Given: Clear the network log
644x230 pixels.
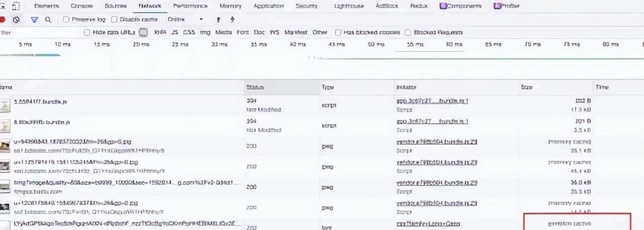Looking at the screenshot, I should tap(16, 20).
